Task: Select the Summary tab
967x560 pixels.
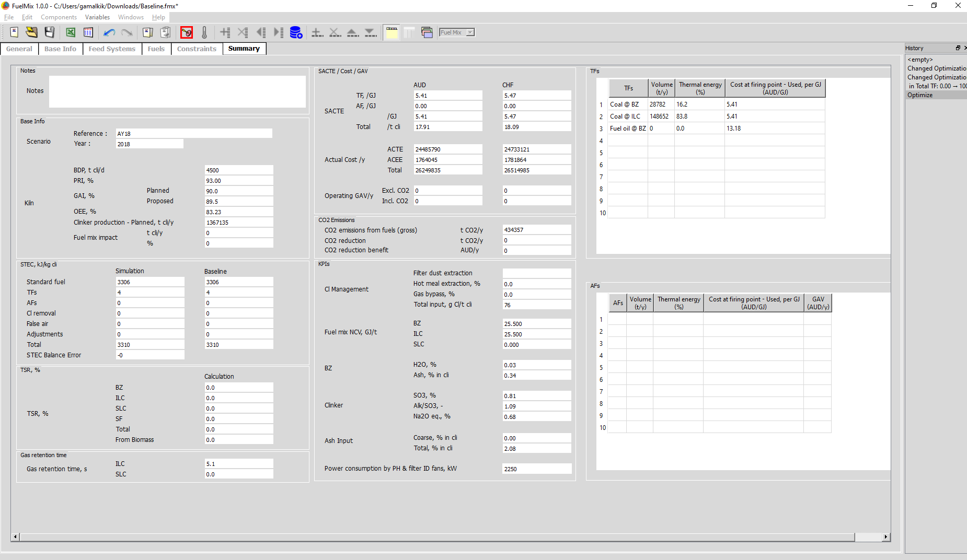Action: [244, 49]
